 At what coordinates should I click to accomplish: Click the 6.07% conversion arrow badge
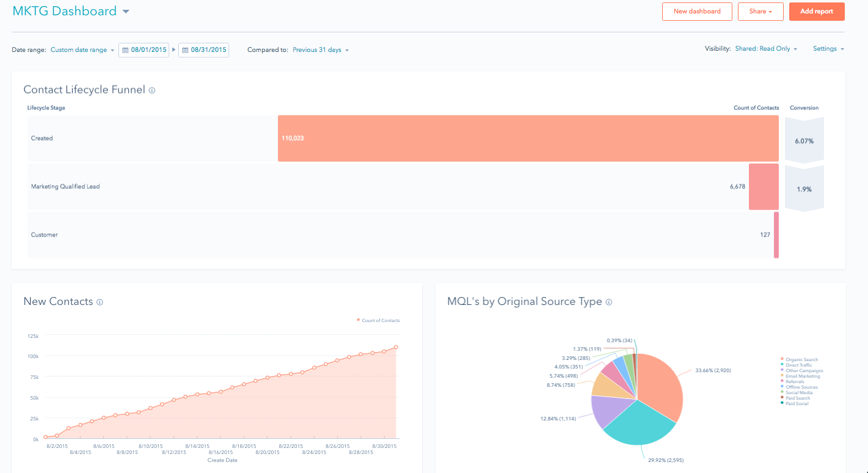(804, 141)
